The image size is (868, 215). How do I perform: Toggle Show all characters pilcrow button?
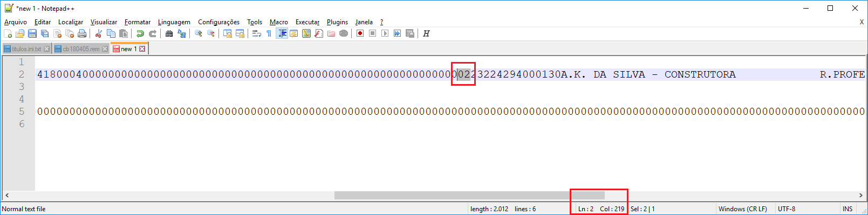tap(269, 33)
